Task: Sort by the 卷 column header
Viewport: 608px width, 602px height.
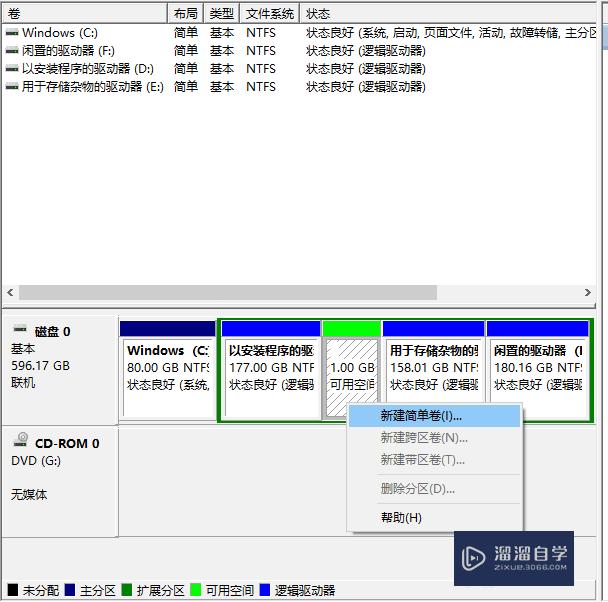Action: [85, 14]
